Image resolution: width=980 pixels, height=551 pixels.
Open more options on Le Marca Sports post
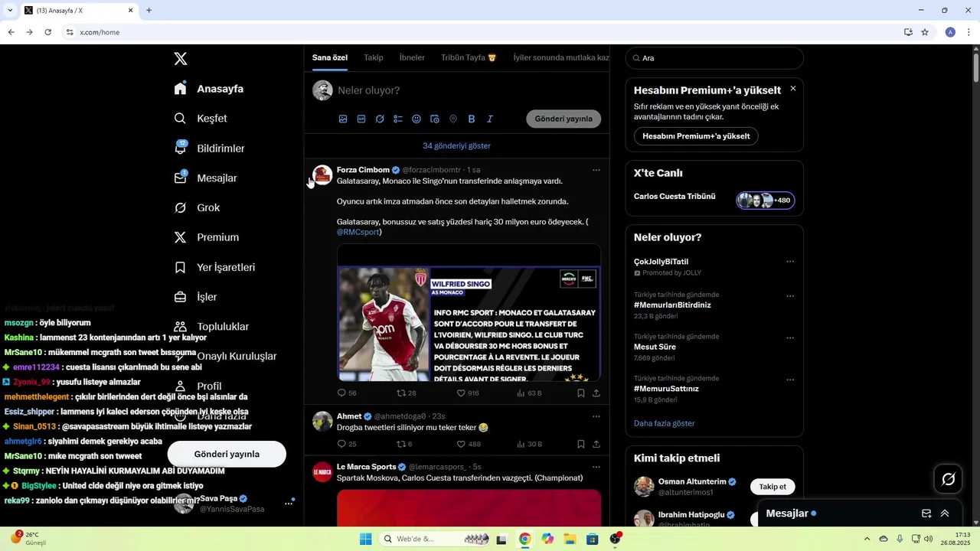596,467
